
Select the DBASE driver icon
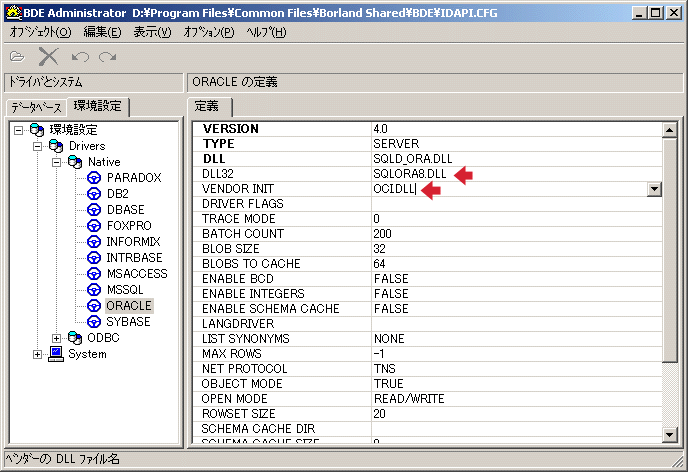pyautogui.click(x=94, y=210)
